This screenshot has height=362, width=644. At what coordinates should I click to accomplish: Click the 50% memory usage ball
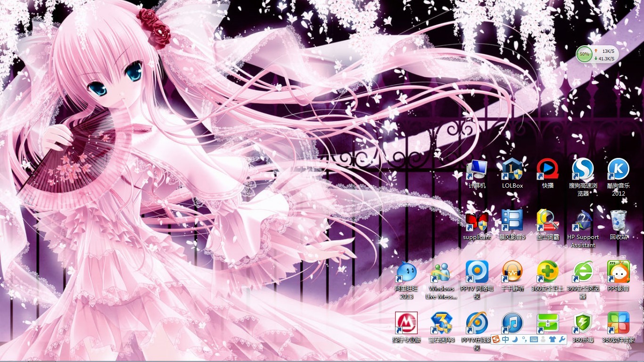coord(585,54)
